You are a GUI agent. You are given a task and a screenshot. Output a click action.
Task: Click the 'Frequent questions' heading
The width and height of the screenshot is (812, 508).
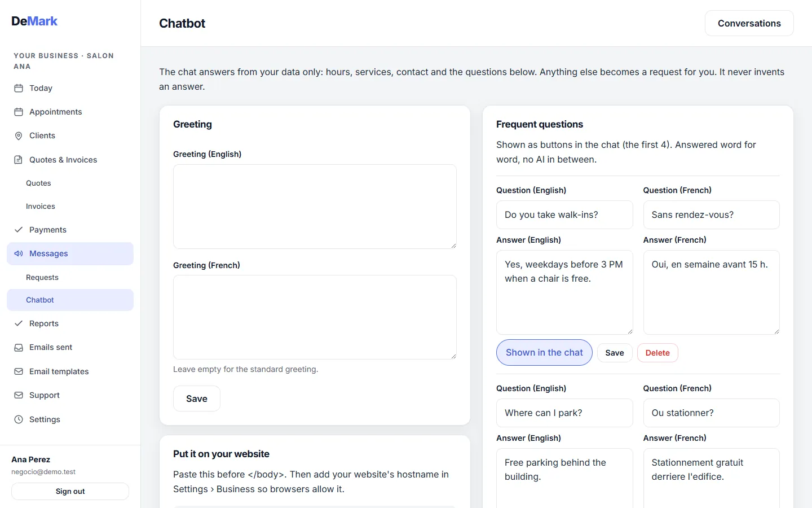(540, 124)
